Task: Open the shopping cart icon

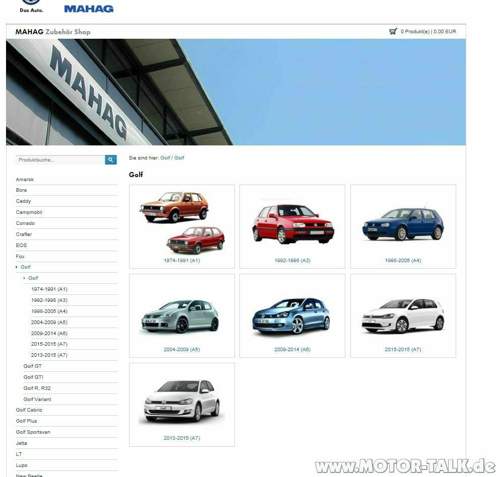Action: [x=393, y=31]
